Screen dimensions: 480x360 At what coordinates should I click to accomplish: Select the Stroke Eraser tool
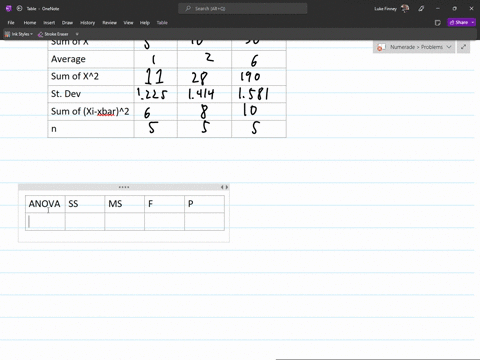click(x=53, y=34)
